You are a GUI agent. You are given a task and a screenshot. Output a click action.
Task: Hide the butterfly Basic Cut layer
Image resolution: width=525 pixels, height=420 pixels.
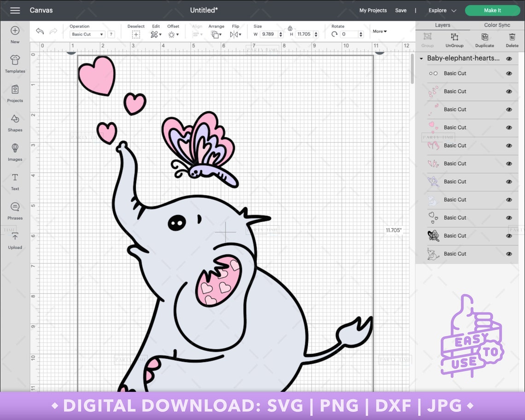509,181
